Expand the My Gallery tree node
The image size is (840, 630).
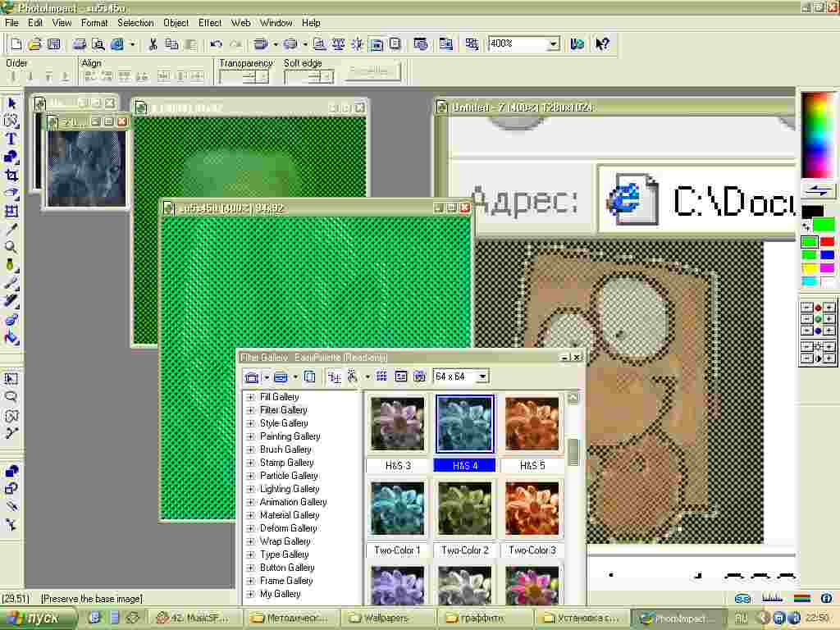click(250, 594)
